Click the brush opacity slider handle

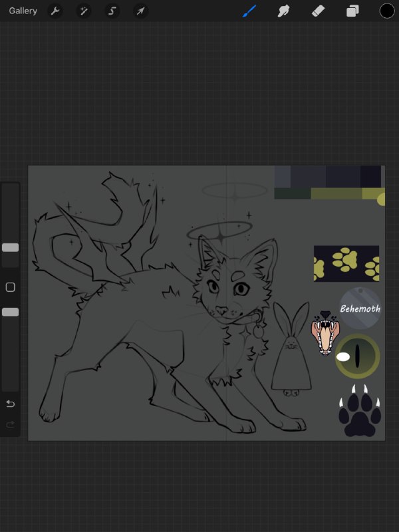tap(11, 312)
